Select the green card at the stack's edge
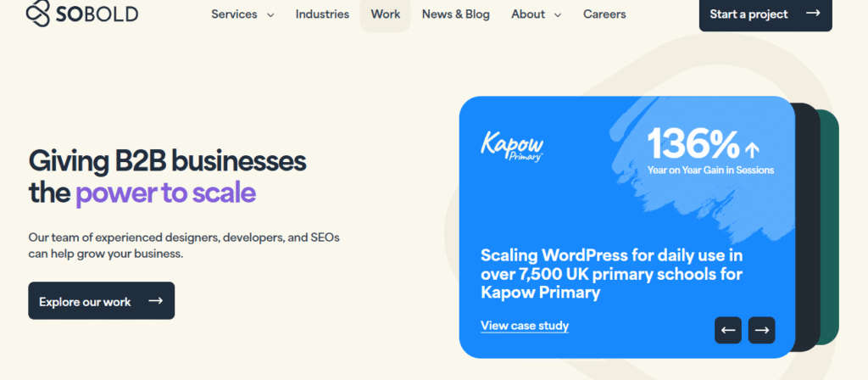The width and height of the screenshot is (868, 380). tap(831, 229)
